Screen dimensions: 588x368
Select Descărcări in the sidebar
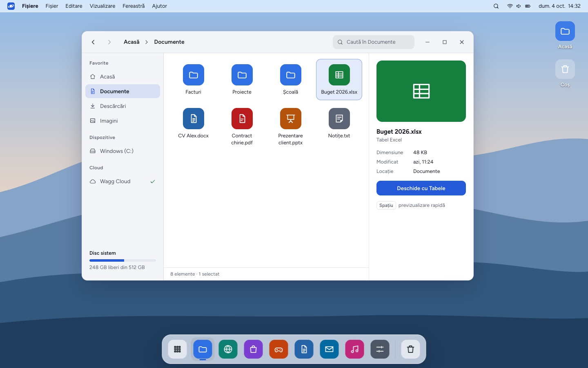coord(122,106)
